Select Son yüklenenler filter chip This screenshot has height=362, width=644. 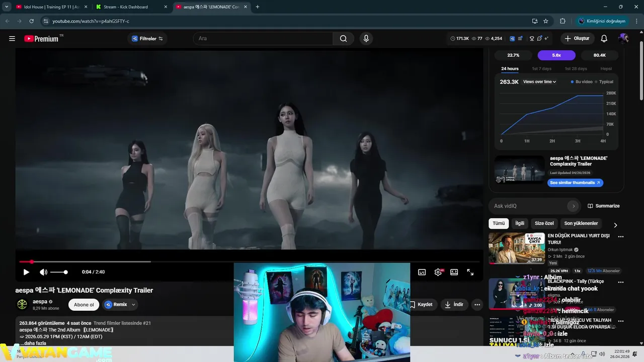[581, 223]
